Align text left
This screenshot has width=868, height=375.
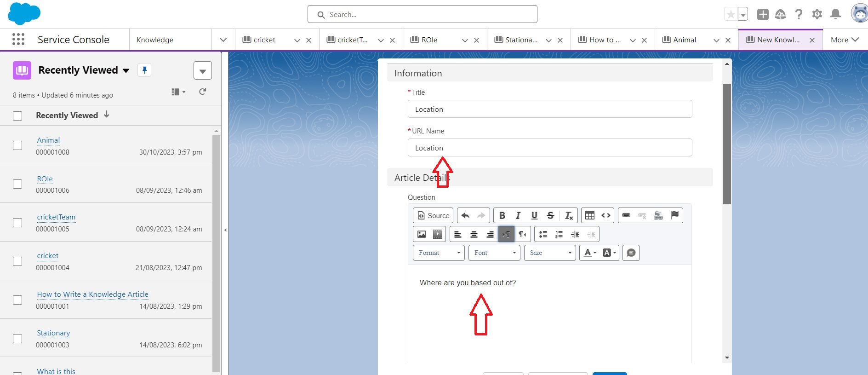click(x=458, y=234)
